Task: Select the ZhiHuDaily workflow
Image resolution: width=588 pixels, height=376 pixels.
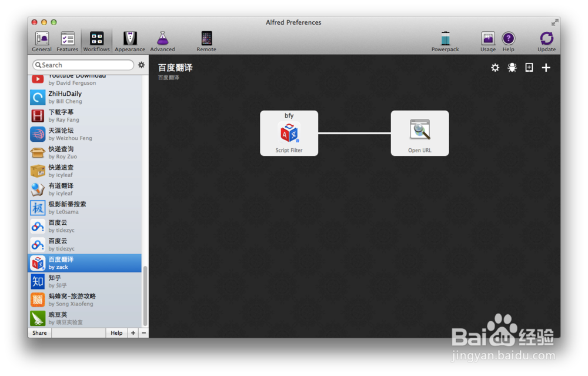Action: [85, 97]
